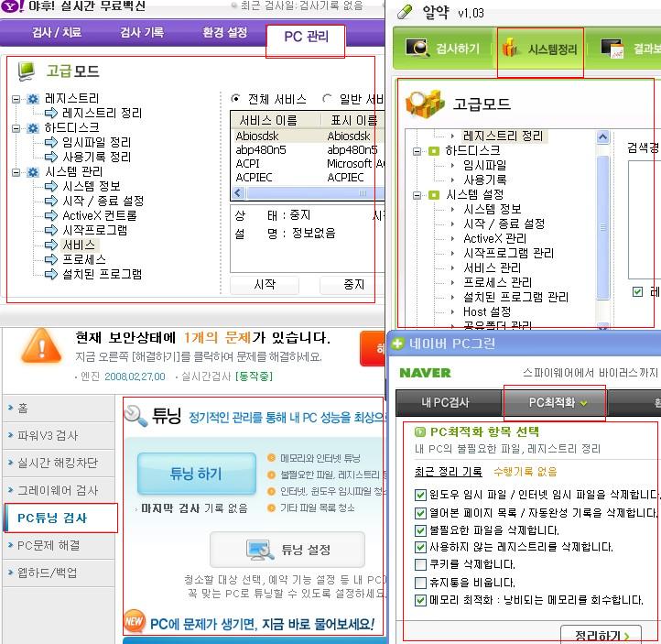Click the 시작 service button
The height and width of the screenshot is (644, 661).
point(265,285)
